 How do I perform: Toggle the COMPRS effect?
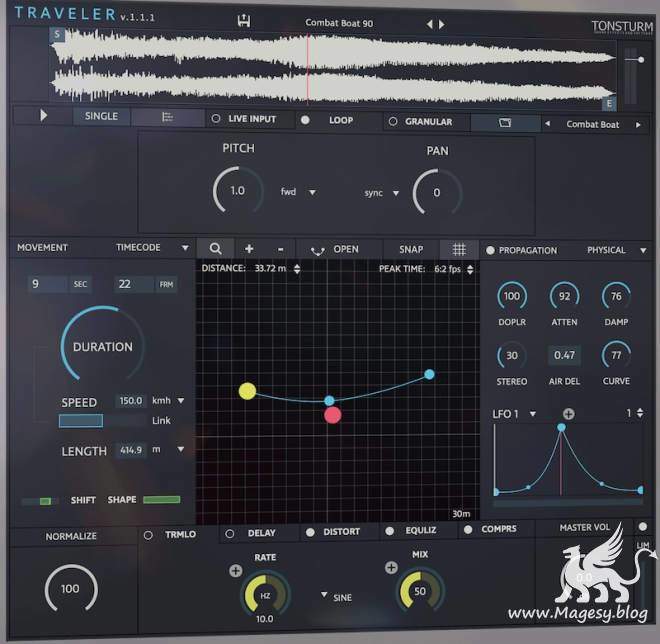[468, 530]
